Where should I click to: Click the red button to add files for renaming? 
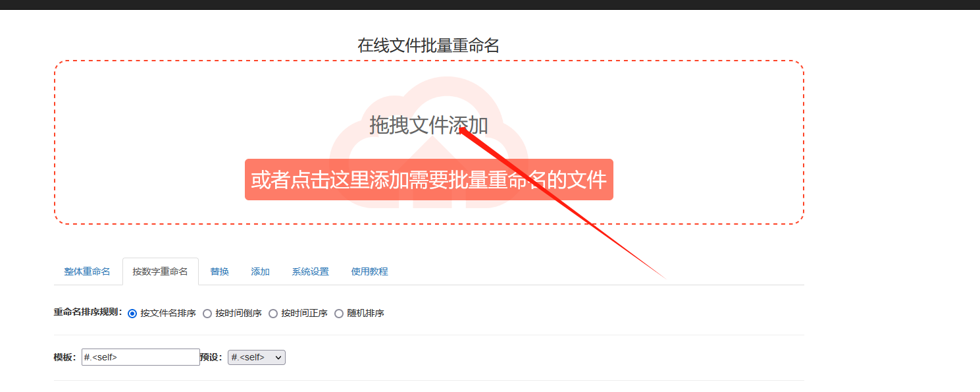tap(428, 179)
